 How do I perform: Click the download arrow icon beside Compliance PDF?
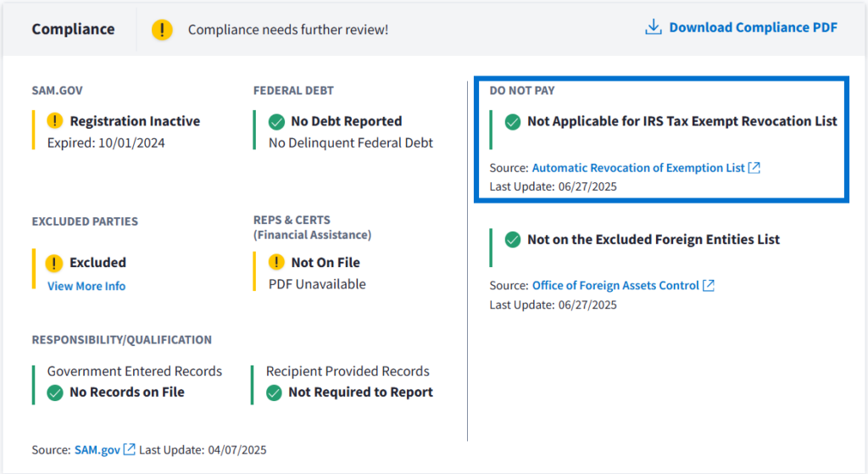(x=653, y=27)
